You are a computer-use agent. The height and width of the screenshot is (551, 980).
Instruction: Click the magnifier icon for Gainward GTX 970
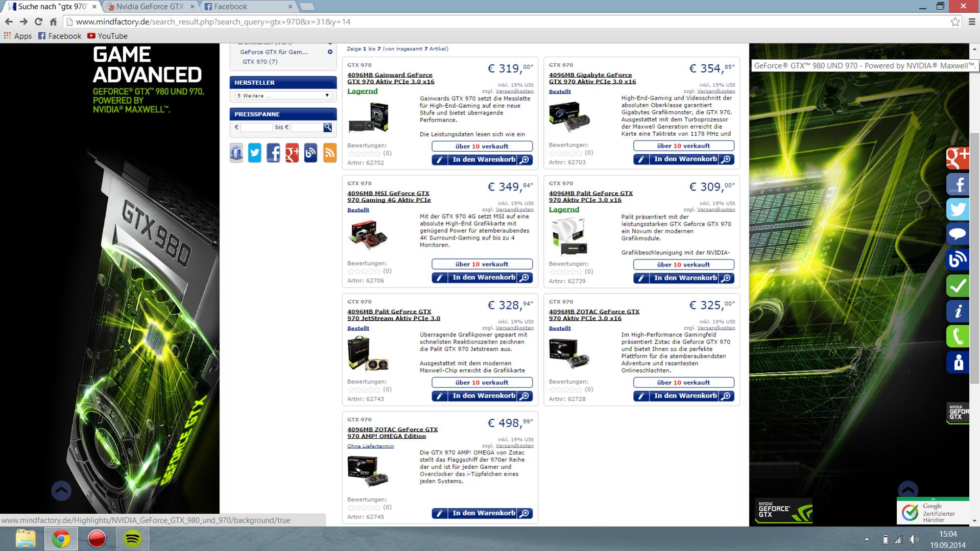click(524, 160)
